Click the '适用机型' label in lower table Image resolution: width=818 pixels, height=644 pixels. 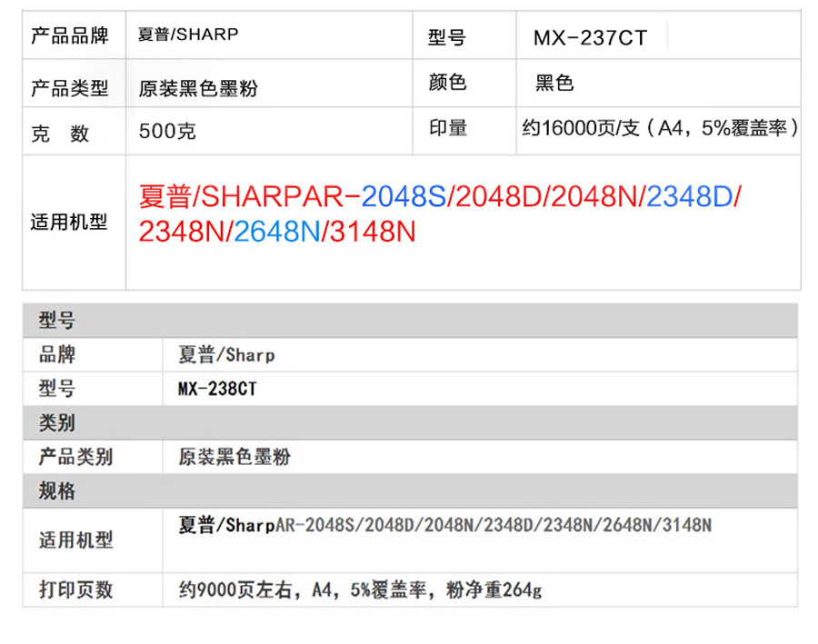tap(75, 540)
